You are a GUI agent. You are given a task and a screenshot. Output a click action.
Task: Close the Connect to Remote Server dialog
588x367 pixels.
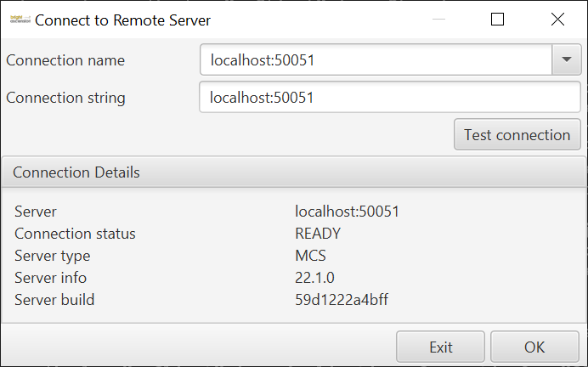557,19
